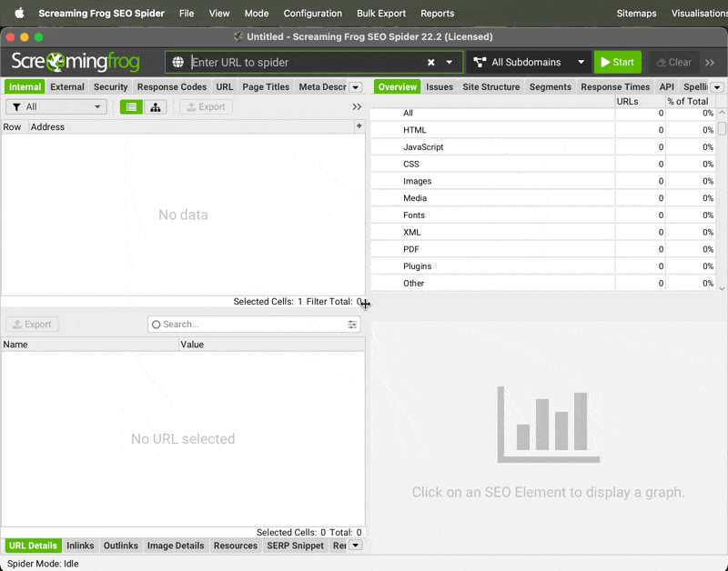Start the crawl with Start button

[x=617, y=63]
